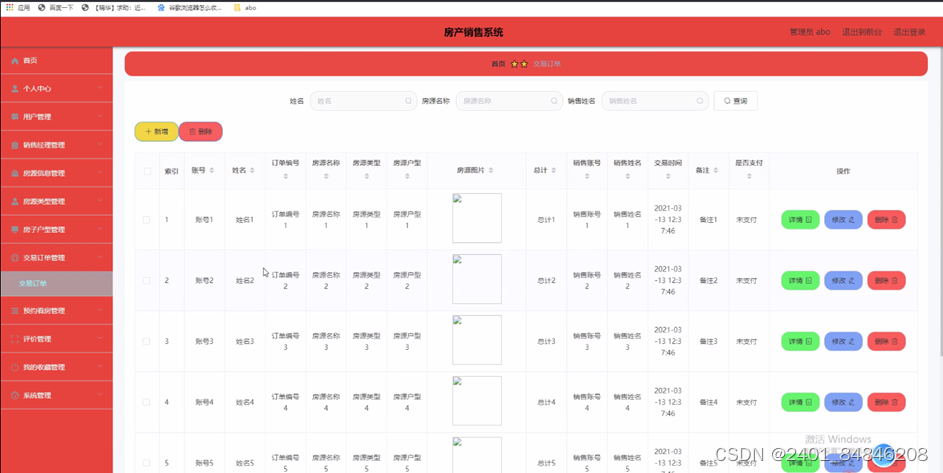The width and height of the screenshot is (943, 473).
Task: Sort by 备注 column arrows
Action: click(716, 170)
